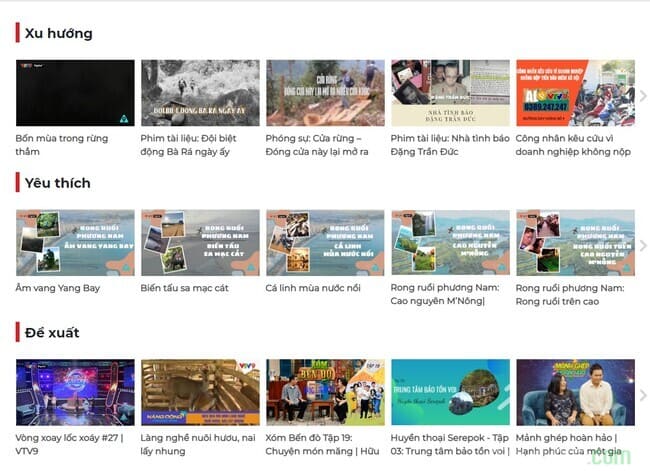The height and width of the screenshot is (471, 650).
Task: Click title 'Xóm Bến đò Tập 19'
Action: point(322,444)
